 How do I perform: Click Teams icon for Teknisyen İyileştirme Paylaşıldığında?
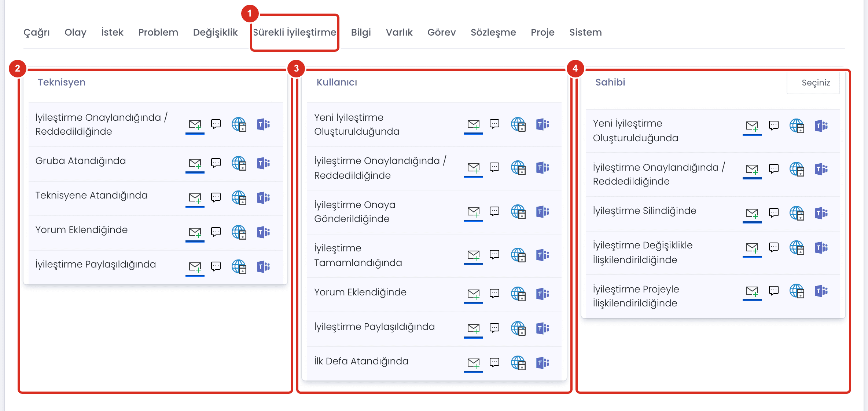tap(263, 267)
